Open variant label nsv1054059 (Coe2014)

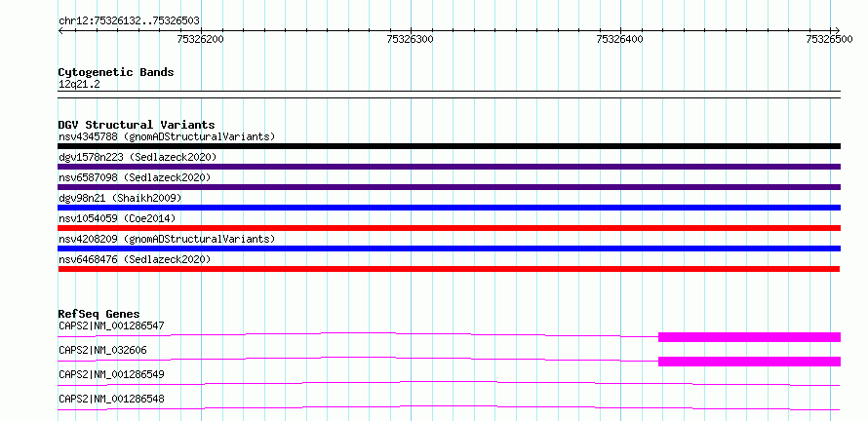pos(117,218)
